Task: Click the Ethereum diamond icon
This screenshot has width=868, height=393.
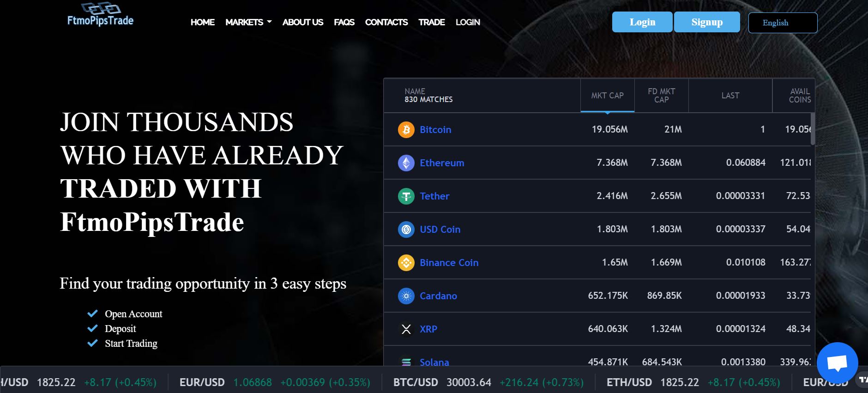Action: coord(406,163)
